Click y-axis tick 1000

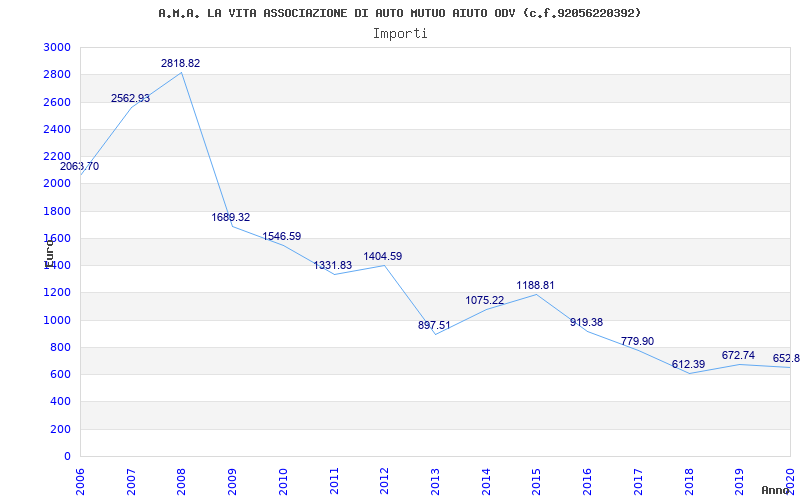(x=57, y=320)
